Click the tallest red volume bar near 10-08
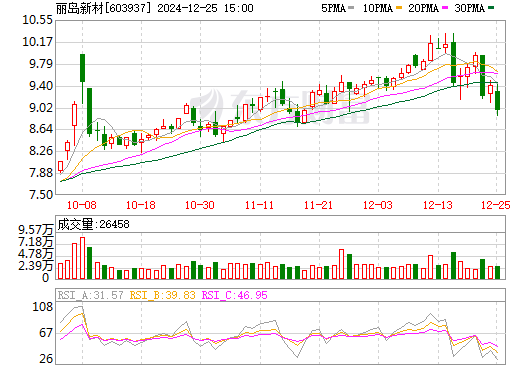This screenshot has width=520, height=365. point(82,258)
